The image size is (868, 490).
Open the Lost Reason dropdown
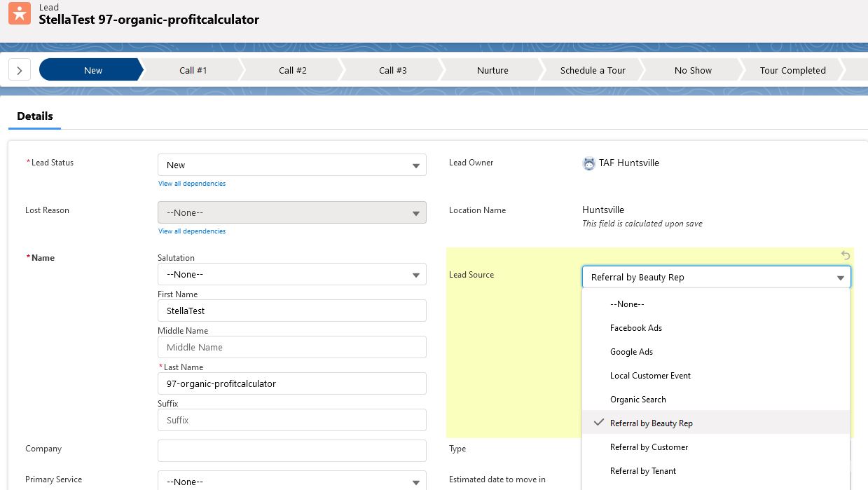point(292,212)
